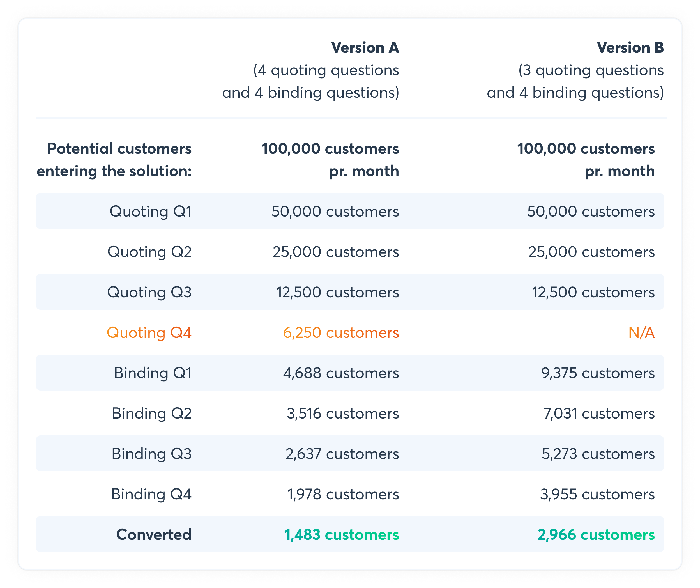The width and height of the screenshot is (700, 588).
Task: Select the 'Quoting Q2' row label
Action: (x=150, y=252)
